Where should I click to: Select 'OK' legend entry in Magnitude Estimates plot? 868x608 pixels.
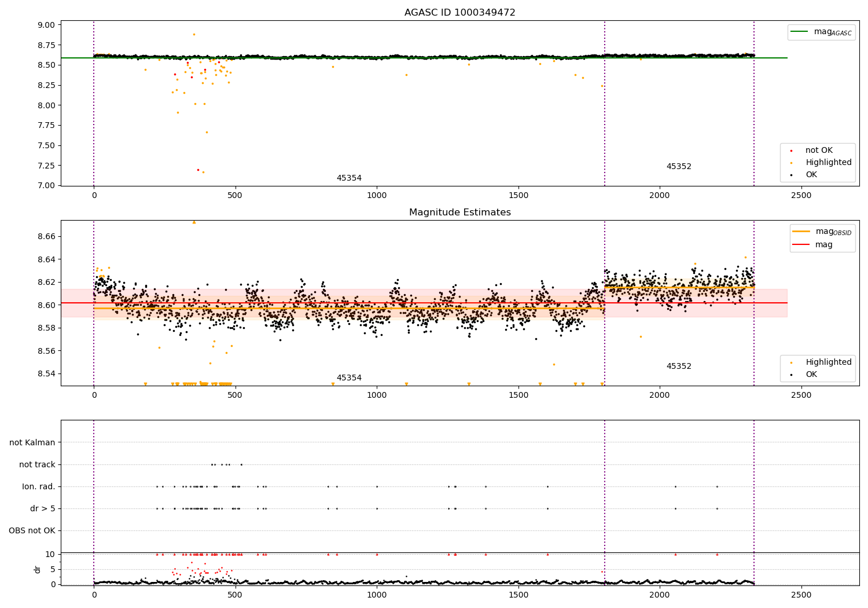811,375
